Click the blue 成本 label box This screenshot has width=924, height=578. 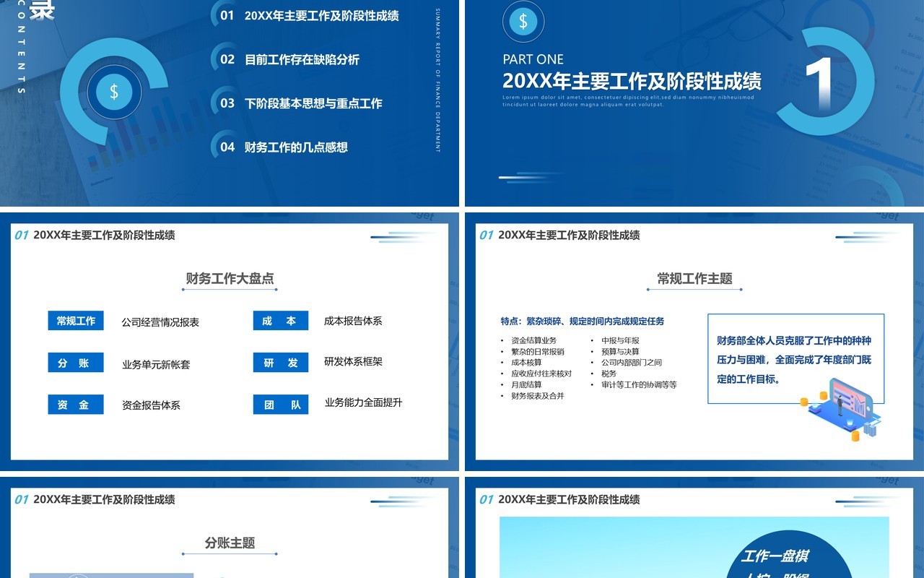[x=281, y=321]
